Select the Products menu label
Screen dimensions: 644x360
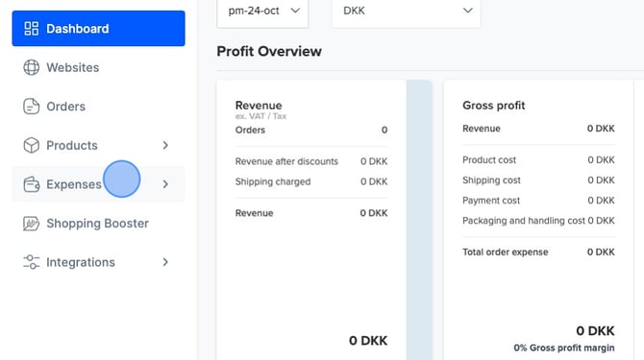coord(72,145)
